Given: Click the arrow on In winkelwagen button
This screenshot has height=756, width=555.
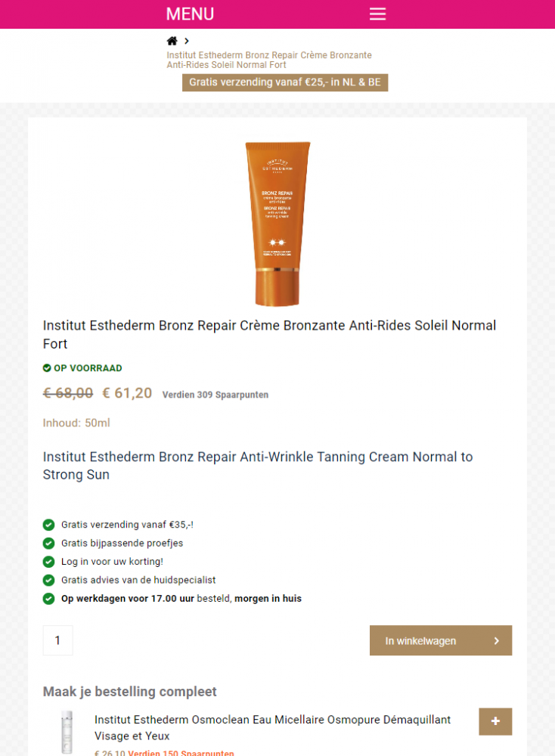Looking at the screenshot, I should pos(497,641).
